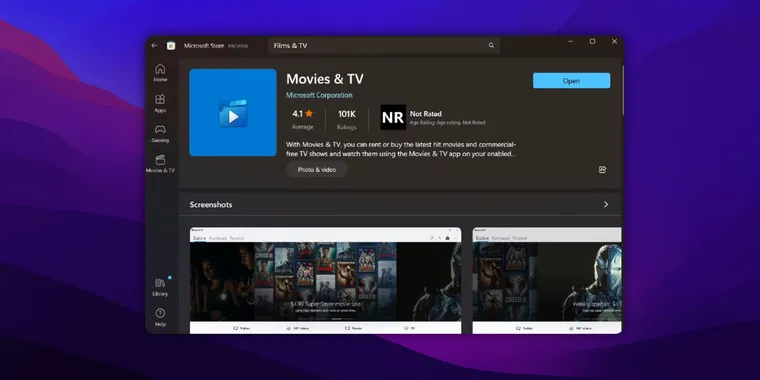Screen dimensions: 760x380
Task: Open Help in the sidebar
Action: pos(160,317)
